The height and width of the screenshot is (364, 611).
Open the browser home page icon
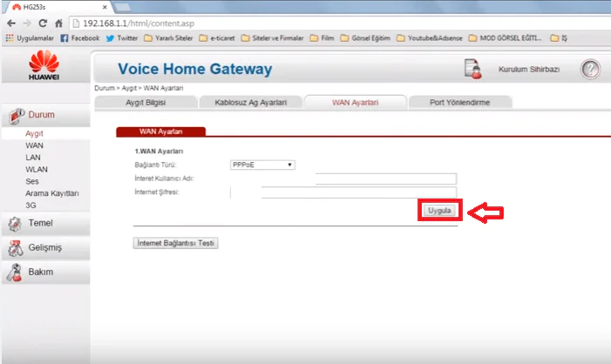pyautogui.click(x=58, y=24)
